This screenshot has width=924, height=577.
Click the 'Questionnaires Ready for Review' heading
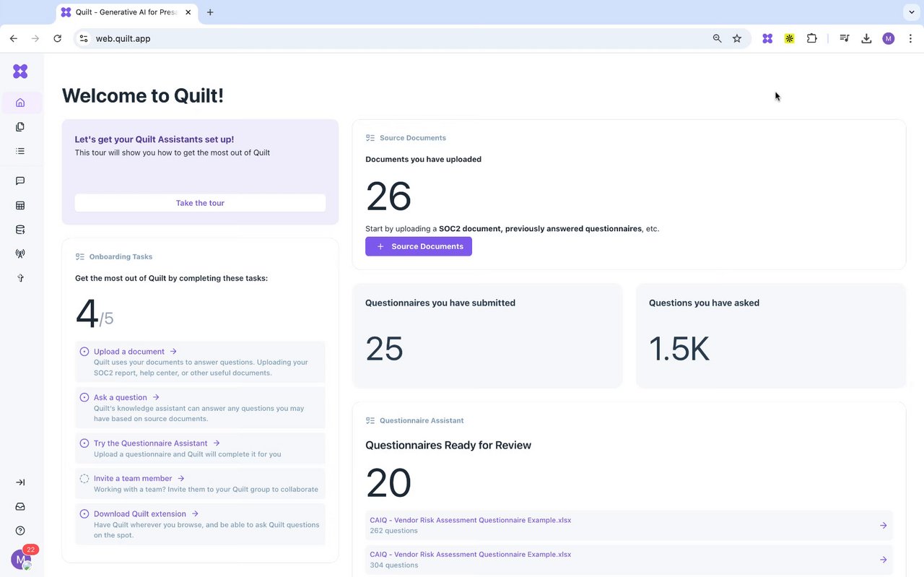(x=448, y=446)
